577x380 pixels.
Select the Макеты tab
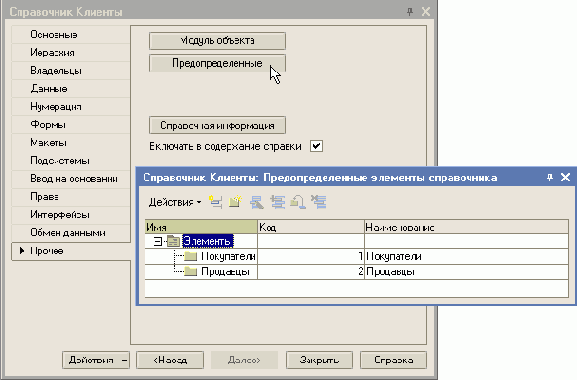coord(71,143)
